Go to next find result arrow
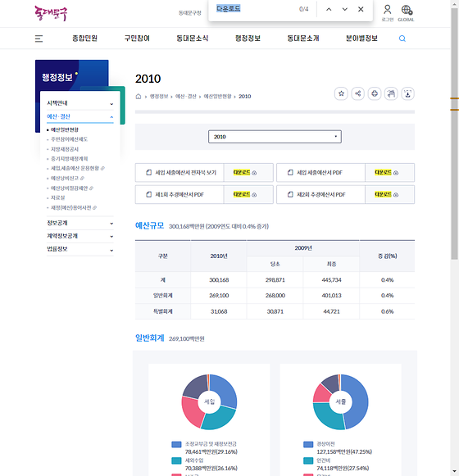 [x=345, y=9]
